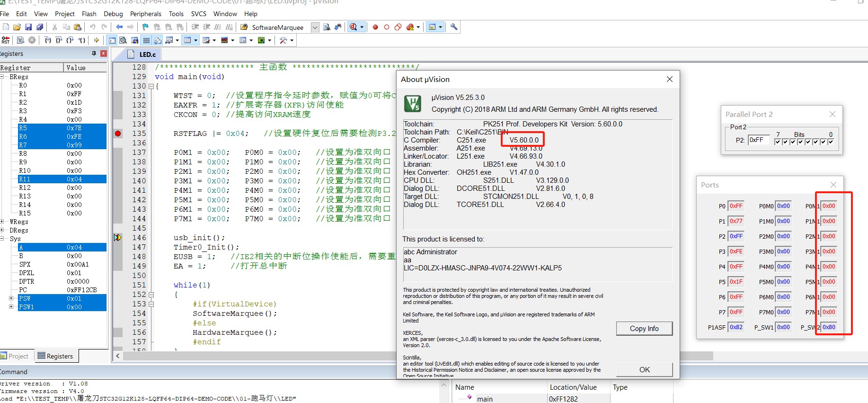This screenshot has height=403, width=868.
Task: Disable all breakpoints using the double-circle icon
Action: click(x=398, y=27)
